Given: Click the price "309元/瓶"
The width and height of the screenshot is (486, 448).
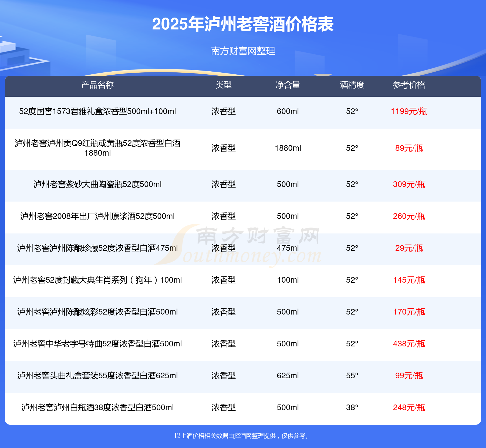Looking at the screenshot, I should pos(409,184).
